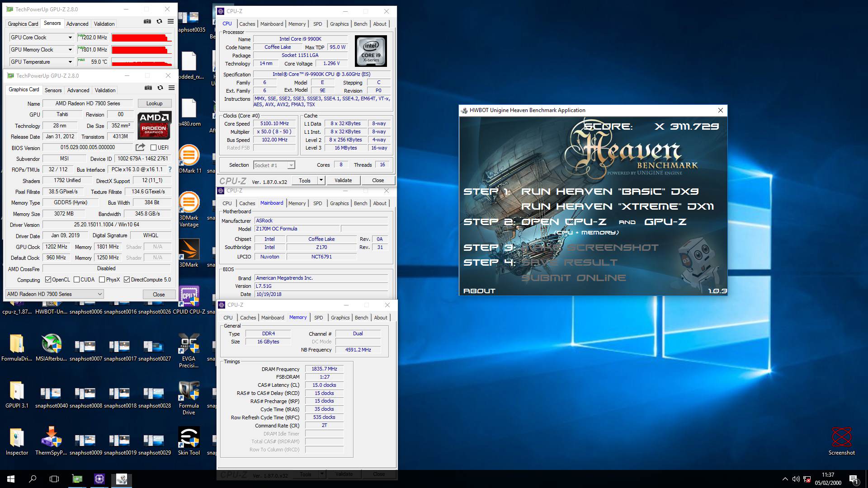Image resolution: width=868 pixels, height=488 pixels.
Task: Click Run Heaven "Basic" DX9
Action: [609, 192]
